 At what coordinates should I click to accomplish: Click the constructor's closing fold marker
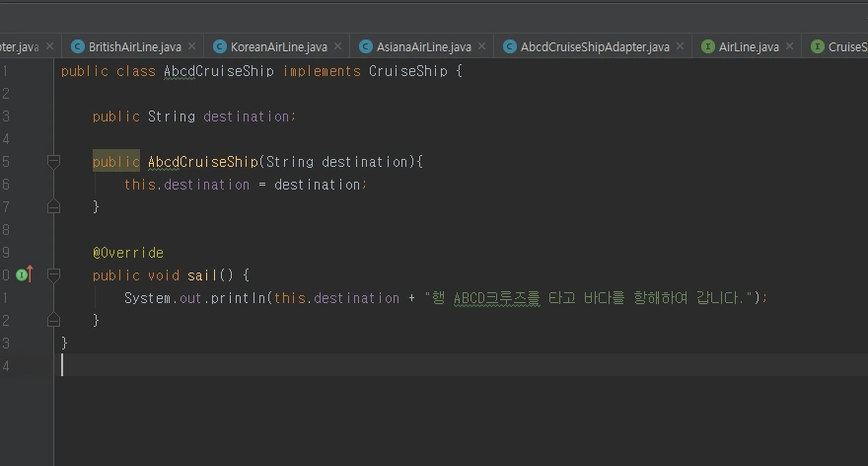click(53, 206)
